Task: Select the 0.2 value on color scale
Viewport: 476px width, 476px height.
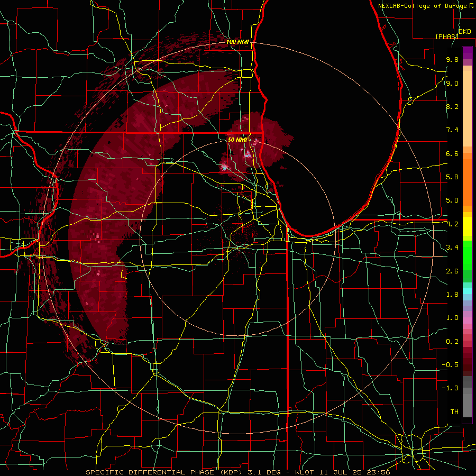Action: click(452, 342)
